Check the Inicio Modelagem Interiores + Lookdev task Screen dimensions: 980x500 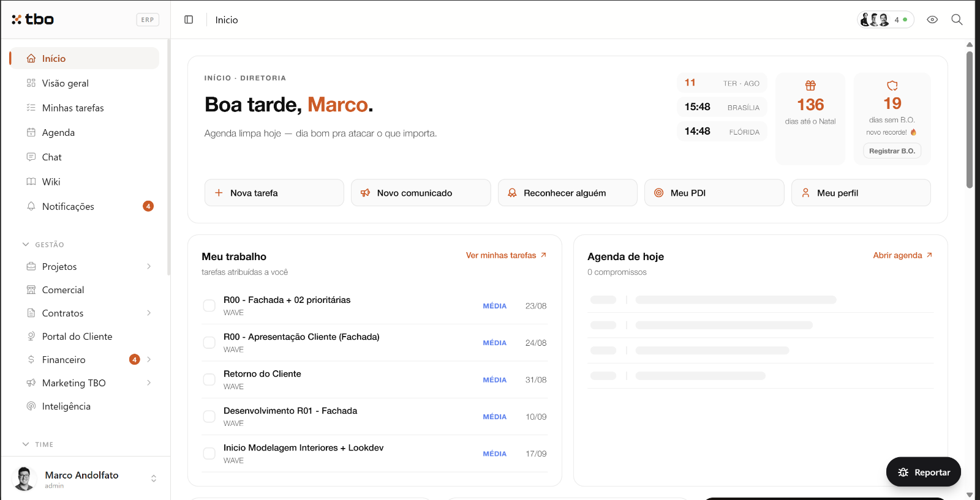(209, 453)
